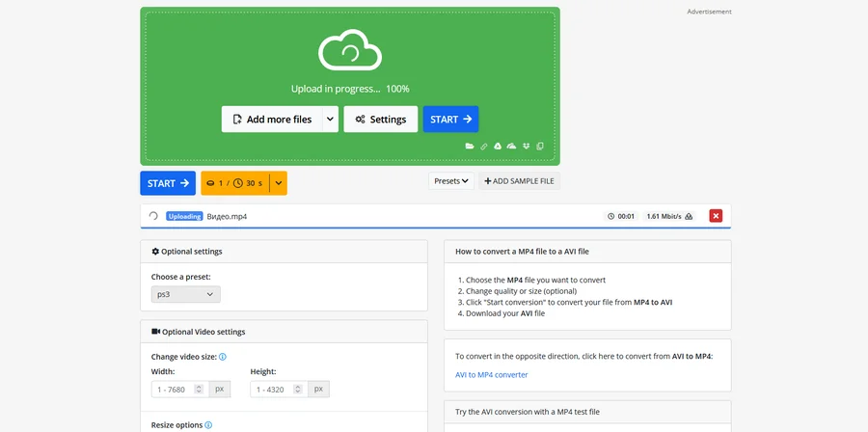Open the ps3 preset select box
The image size is (868, 432).
click(x=185, y=294)
